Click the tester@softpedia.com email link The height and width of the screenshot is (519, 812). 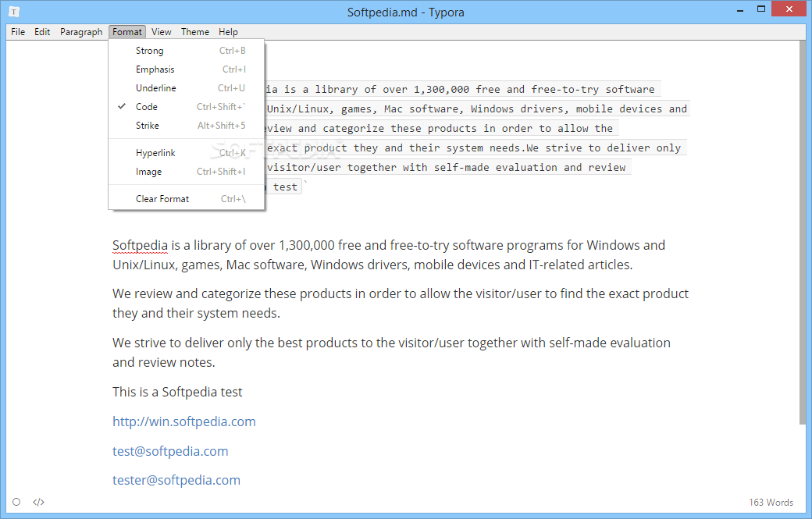[x=176, y=480]
